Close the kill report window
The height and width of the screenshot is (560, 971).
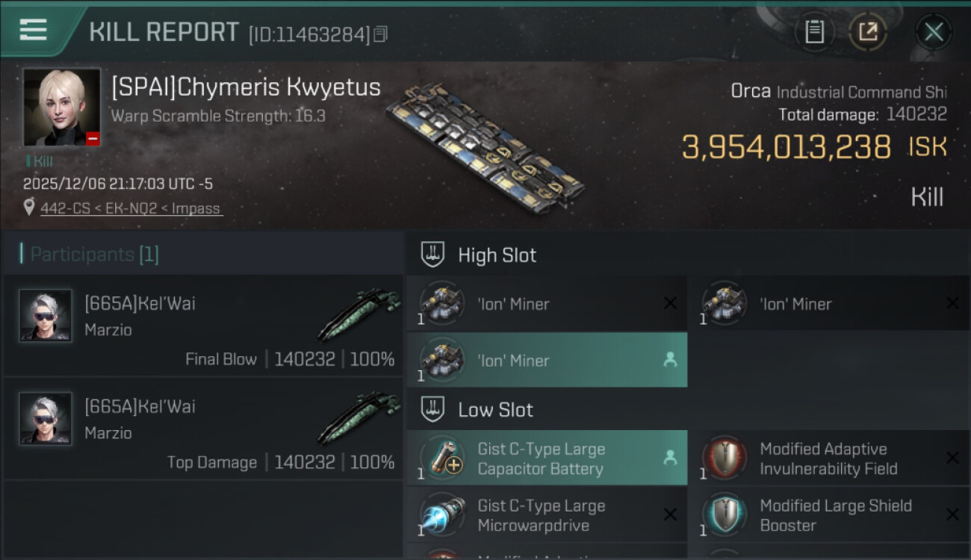tap(933, 32)
